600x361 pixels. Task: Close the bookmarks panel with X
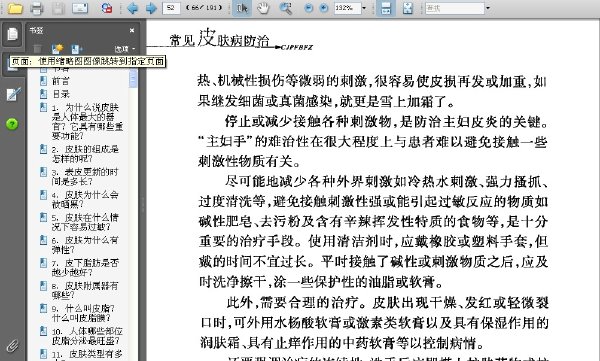[132, 30]
